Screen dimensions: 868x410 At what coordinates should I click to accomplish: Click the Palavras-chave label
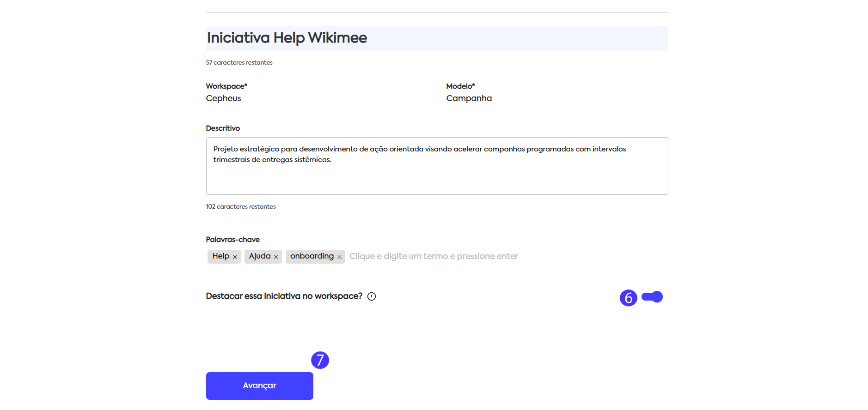click(232, 240)
